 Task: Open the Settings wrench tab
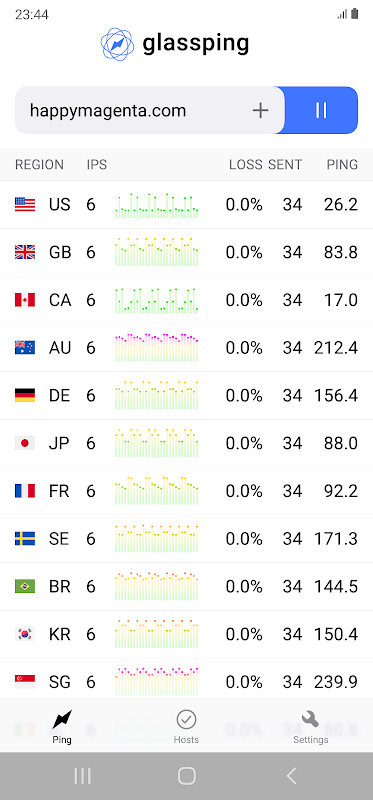[310, 727]
